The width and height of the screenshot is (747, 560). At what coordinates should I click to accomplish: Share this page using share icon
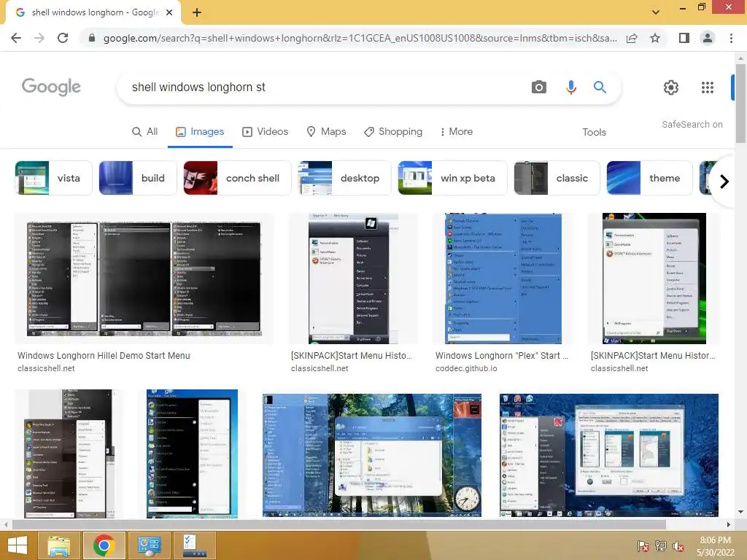(632, 38)
